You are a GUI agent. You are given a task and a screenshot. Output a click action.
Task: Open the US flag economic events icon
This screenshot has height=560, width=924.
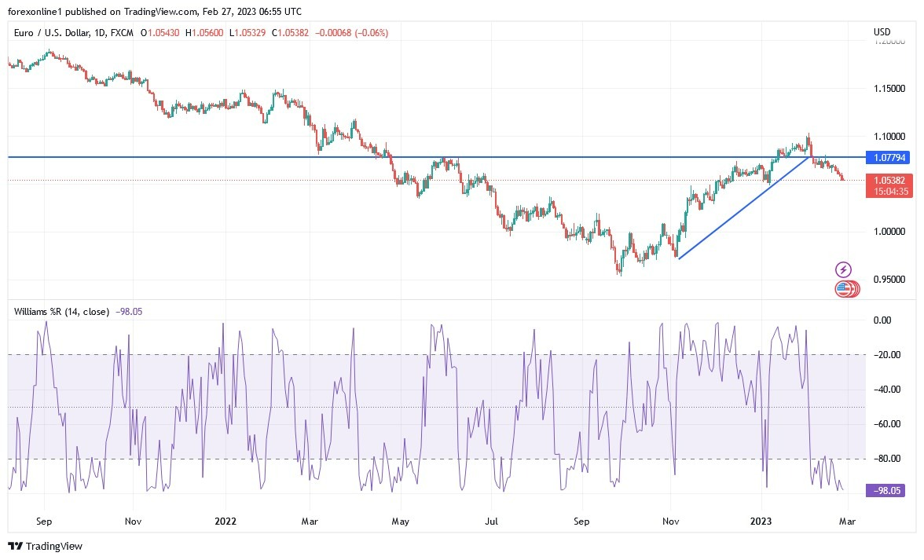[843, 288]
